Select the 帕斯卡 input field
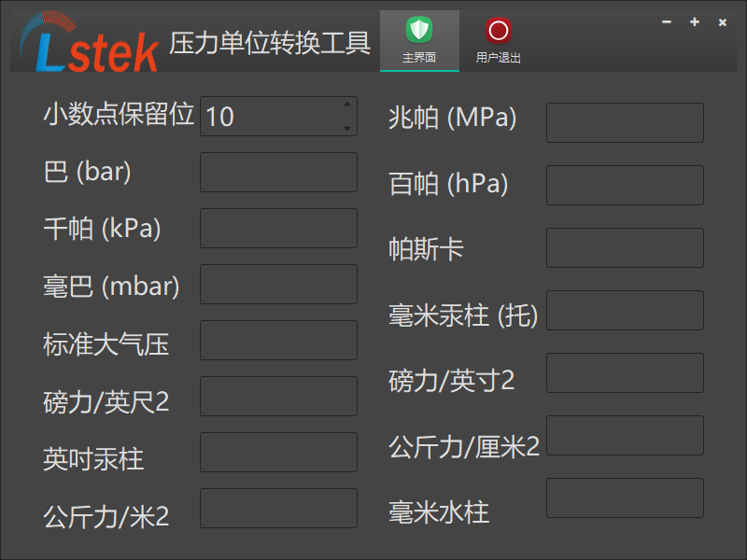Screen dimensions: 747x560 point(625,247)
